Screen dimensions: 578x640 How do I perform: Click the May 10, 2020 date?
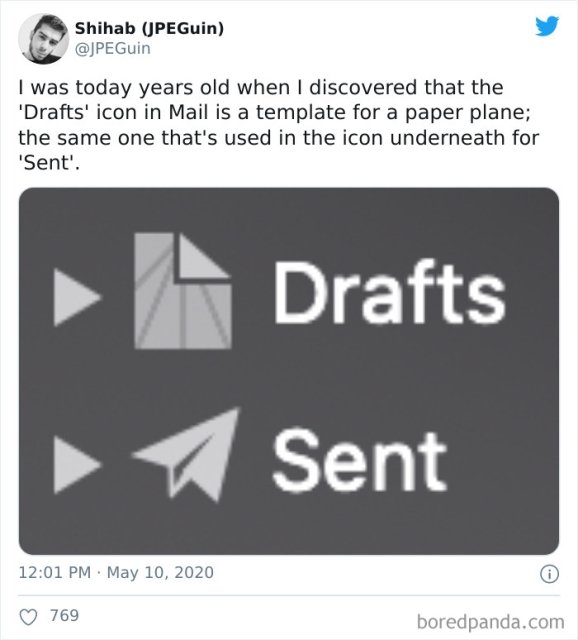point(160,572)
